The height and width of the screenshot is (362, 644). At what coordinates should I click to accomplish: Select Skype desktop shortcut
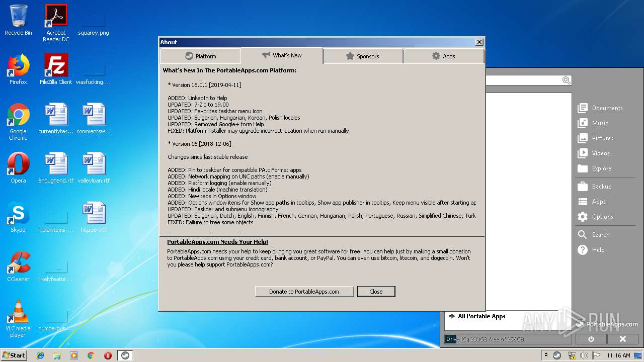[x=18, y=217]
